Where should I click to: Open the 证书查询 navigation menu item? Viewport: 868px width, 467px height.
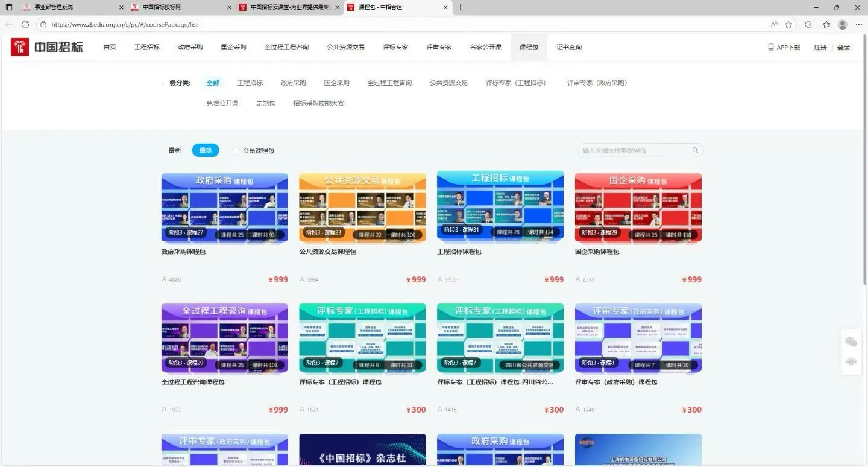[568, 46]
